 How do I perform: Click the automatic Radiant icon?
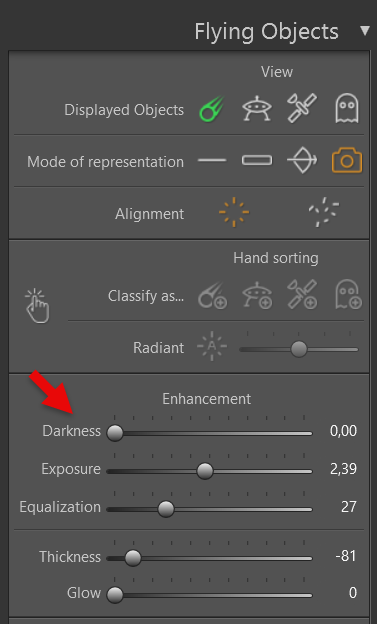coord(212,346)
